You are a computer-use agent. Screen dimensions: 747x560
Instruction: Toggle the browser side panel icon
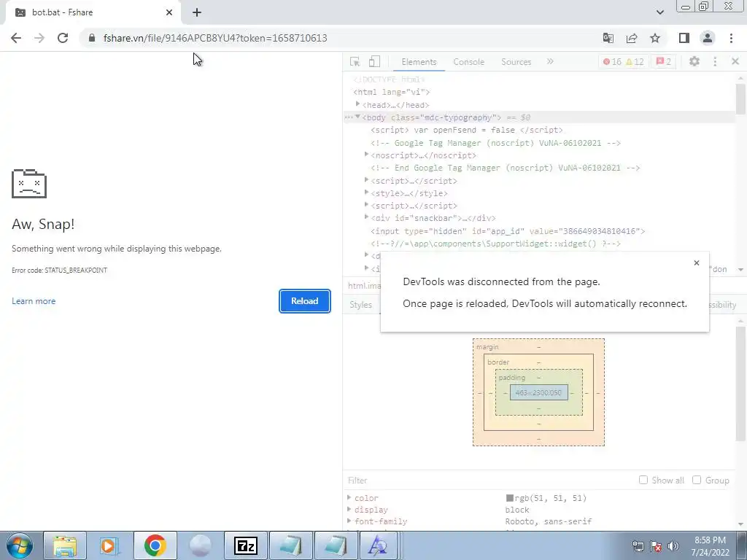[684, 38]
